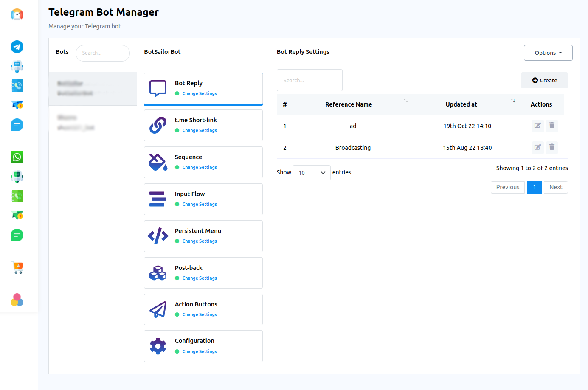Open Change Settings under t.me Short-link
588x390 pixels.
[x=200, y=130]
